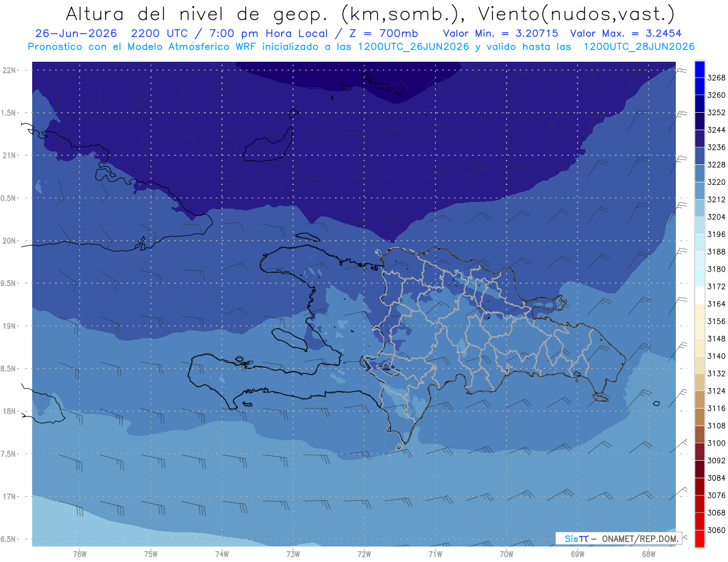Click the '75W' longitude label
This screenshot has height=562, width=728.
point(151,554)
